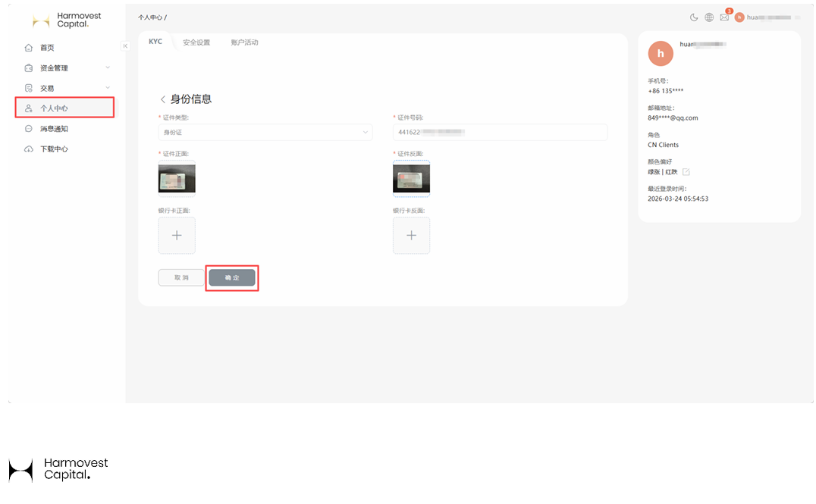The width and height of the screenshot is (816, 504).
Task: Open the mail notifications icon
Action: [724, 17]
